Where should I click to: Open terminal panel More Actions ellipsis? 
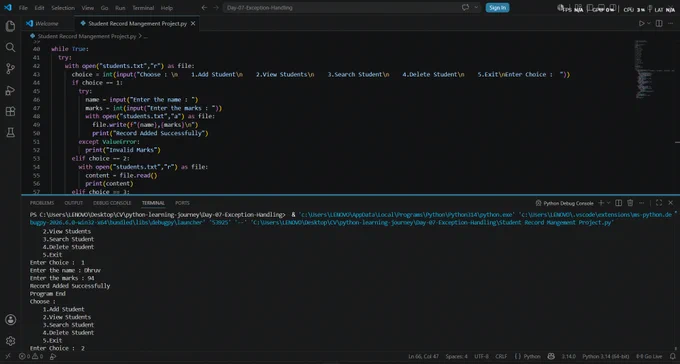(x=642, y=203)
